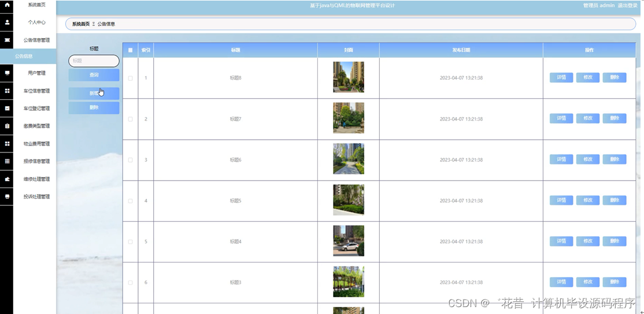Check the checkbox for row 标题5
644x314 pixels.
pyautogui.click(x=131, y=201)
